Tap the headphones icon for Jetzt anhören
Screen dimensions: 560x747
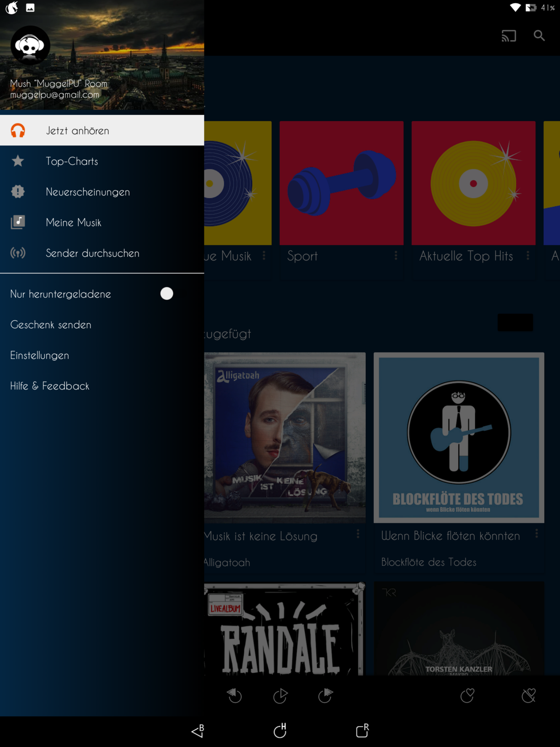[x=18, y=131]
